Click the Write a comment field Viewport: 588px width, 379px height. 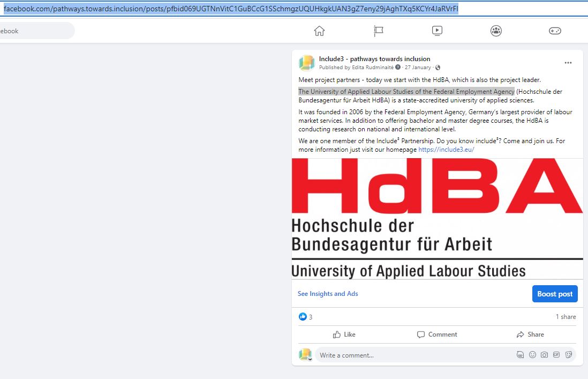[446, 355]
